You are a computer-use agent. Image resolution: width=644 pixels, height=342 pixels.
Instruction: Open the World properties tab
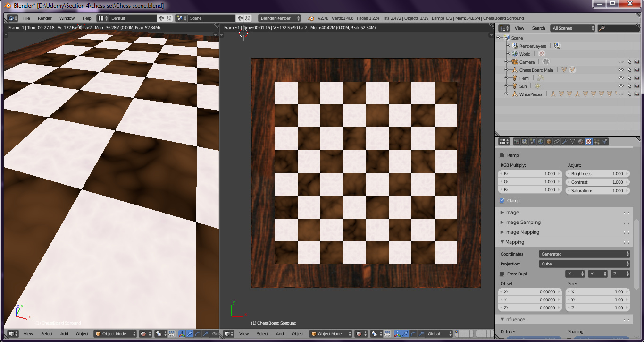point(541,142)
